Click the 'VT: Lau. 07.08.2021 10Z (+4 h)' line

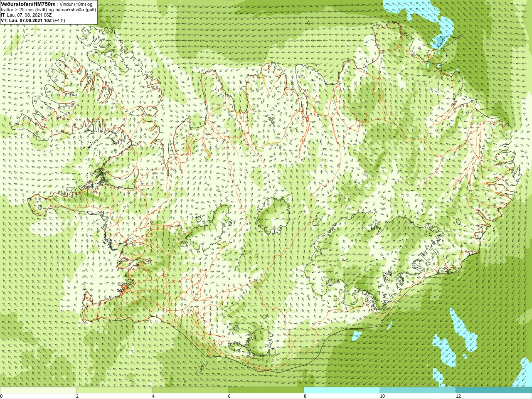tap(33, 20)
